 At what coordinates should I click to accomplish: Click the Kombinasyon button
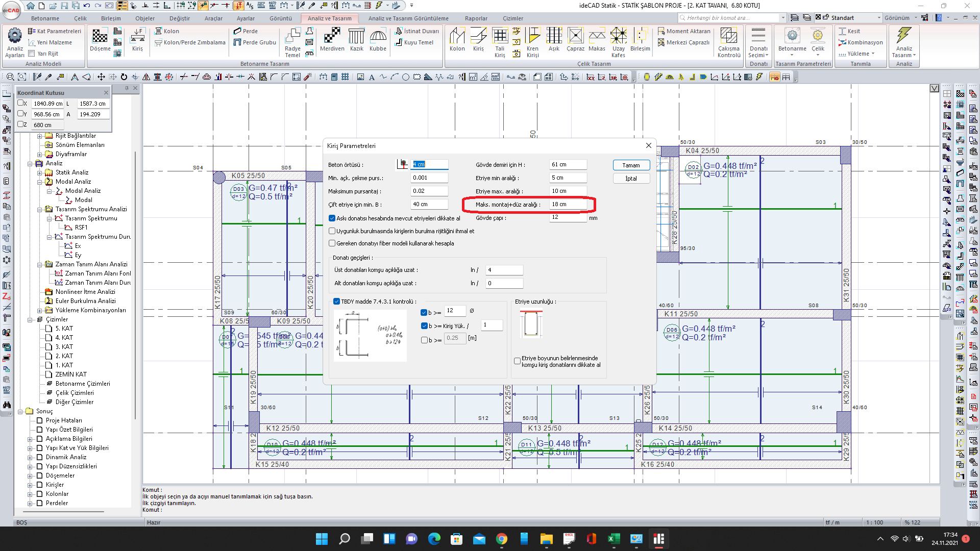(x=861, y=42)
